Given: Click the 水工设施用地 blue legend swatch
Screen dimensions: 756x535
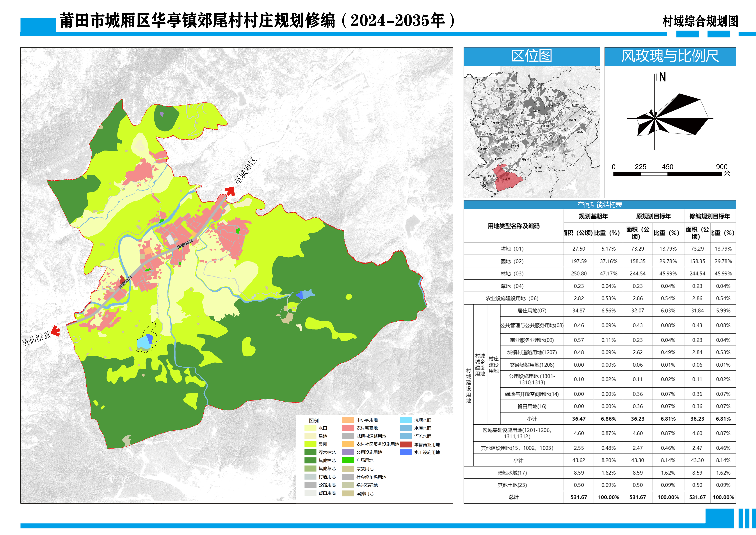Looking at the screenshot, I should [406, 452].
